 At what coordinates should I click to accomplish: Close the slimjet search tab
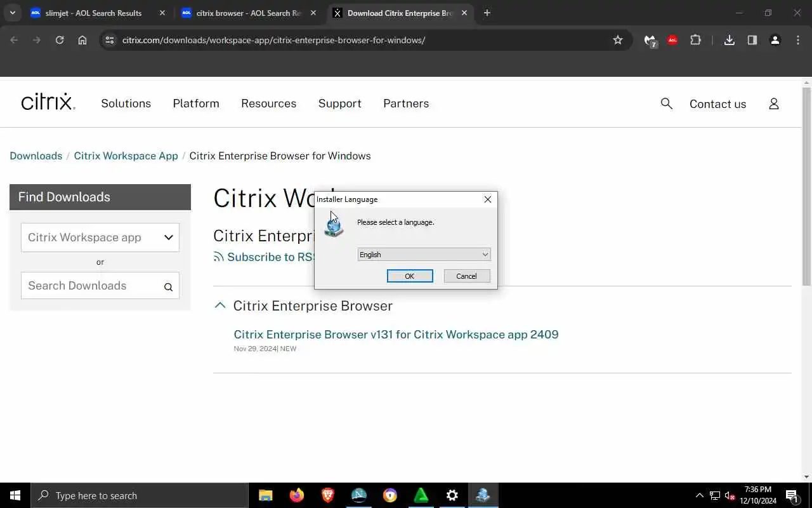pyautogui.click(x=162, y=13)
